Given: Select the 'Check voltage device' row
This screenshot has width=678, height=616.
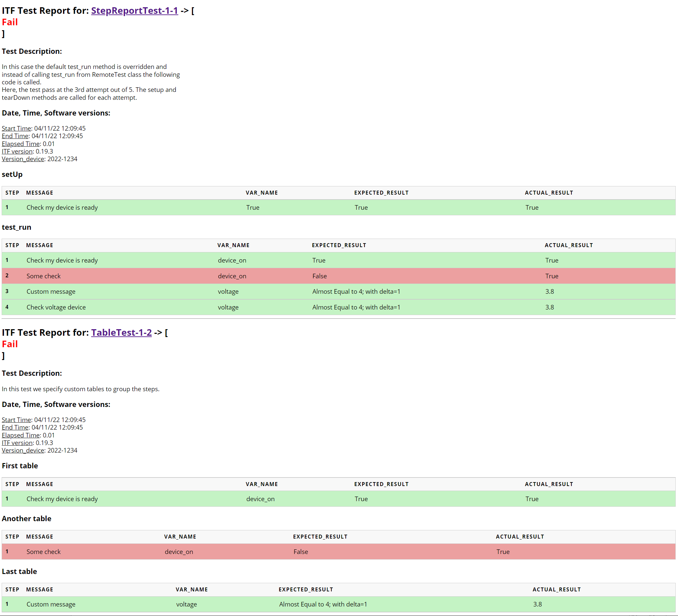Looking at the screenshot, I should [x=339, y=307].
